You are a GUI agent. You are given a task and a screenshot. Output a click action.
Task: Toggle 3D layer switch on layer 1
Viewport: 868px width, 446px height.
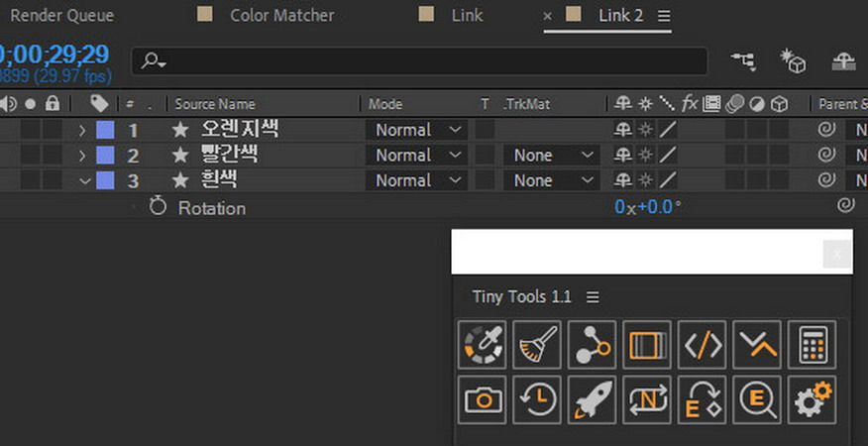point(780,130)
